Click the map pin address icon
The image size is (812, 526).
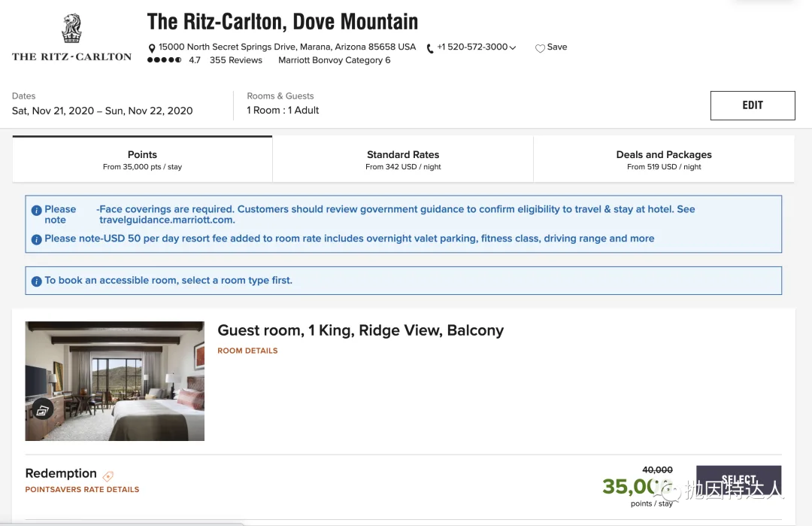point(152,48)
